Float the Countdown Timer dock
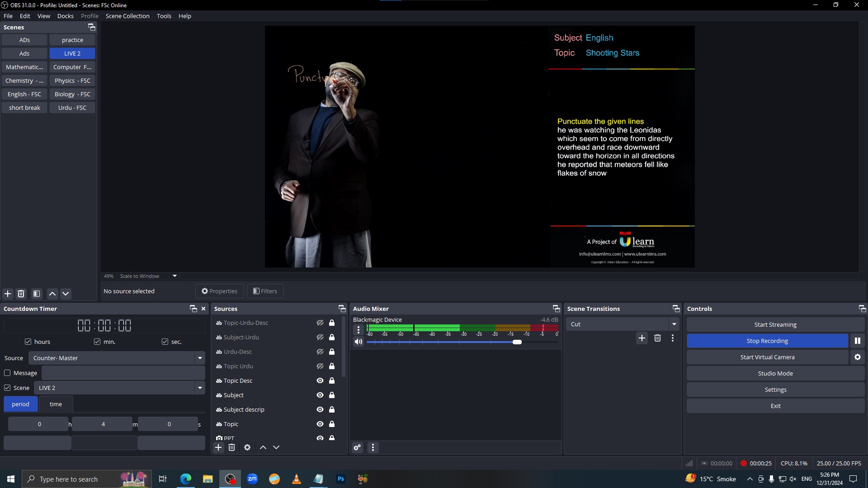This screenshot has height=488, width=868. coord(193,309)
